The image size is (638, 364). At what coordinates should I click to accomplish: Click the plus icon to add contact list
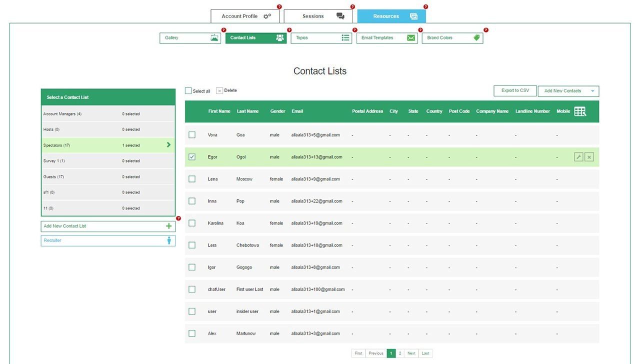coord(168,226)
